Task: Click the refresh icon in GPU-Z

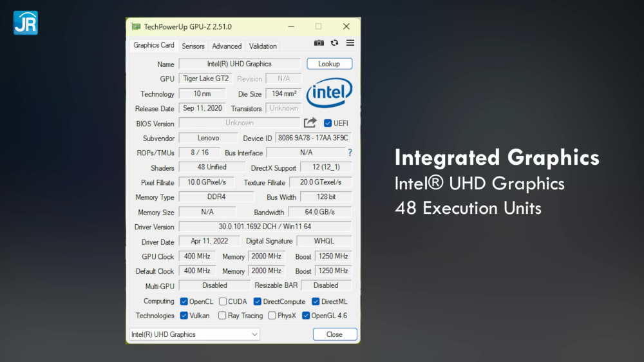Action: pos(334,43)
